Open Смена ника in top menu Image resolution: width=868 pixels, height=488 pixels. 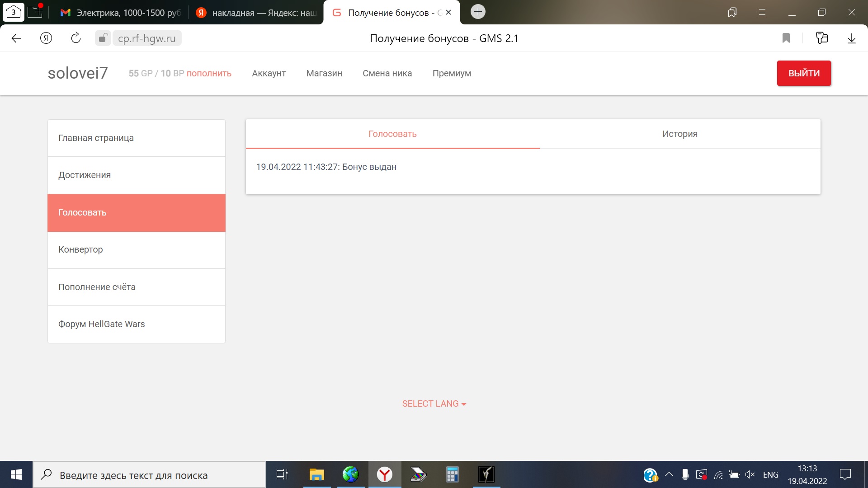tap(387, 73)
